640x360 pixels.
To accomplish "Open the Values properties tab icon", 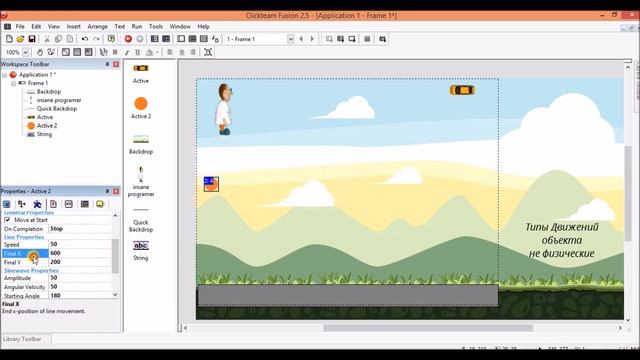I will (x=69, y=204).
